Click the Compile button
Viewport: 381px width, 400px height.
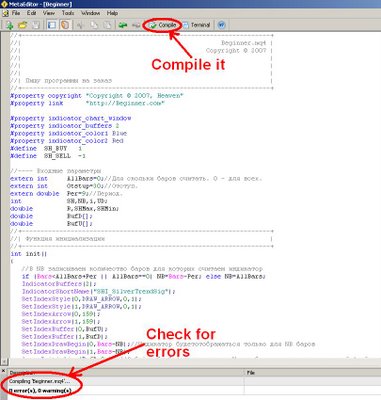[163, 25]
